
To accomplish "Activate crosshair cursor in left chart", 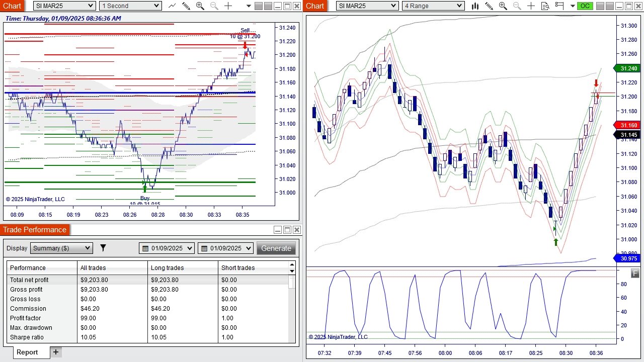I will coord(228,6).
